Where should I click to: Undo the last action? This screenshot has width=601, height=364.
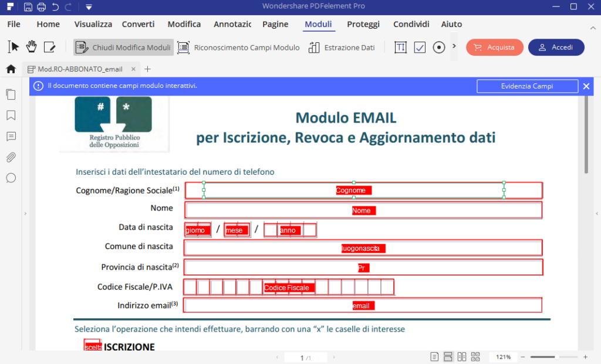[x=55, y=7]
